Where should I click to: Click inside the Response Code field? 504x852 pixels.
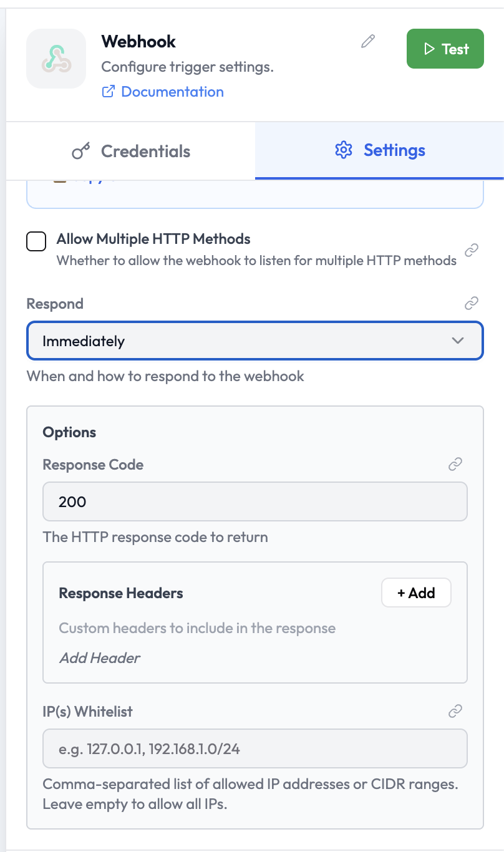pyautogui.click(x=254, y=501)
